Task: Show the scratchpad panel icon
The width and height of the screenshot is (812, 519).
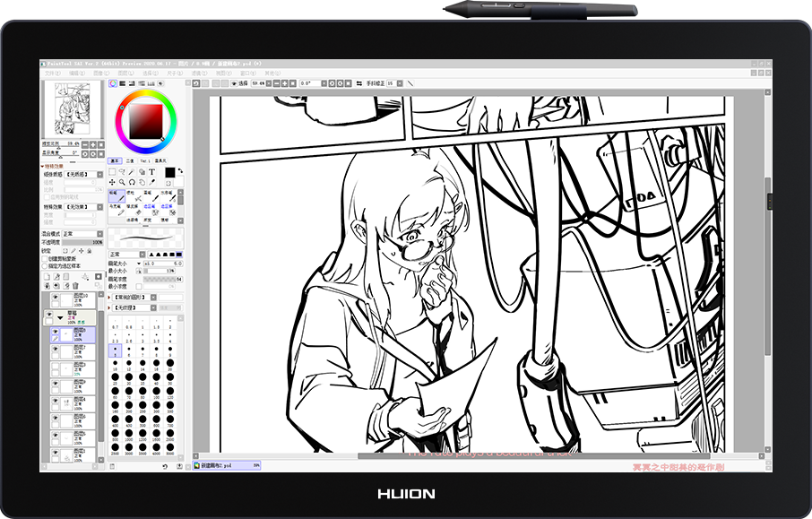Action: tap(160, 83)
